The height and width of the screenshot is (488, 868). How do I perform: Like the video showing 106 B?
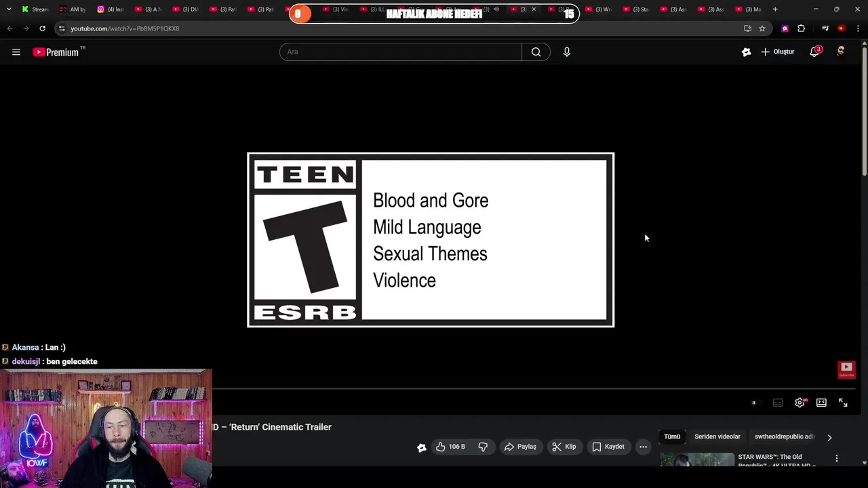[450, 447]
